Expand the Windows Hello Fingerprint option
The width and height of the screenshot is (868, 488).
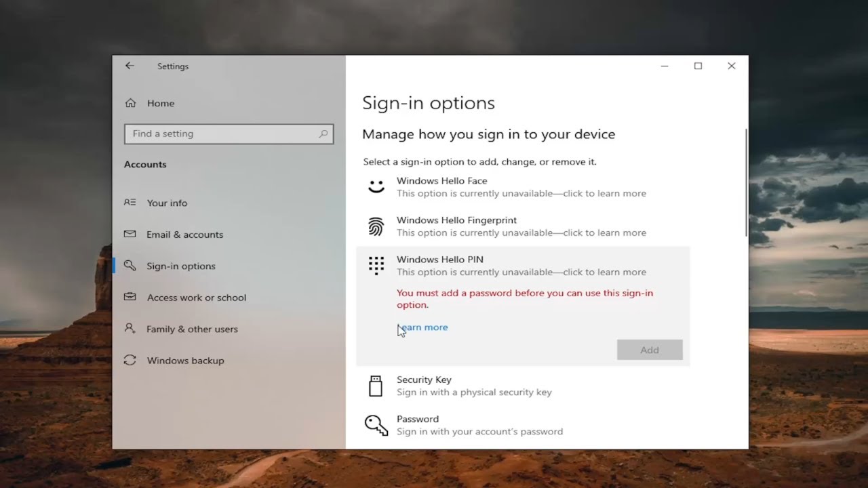coord(523,226)
